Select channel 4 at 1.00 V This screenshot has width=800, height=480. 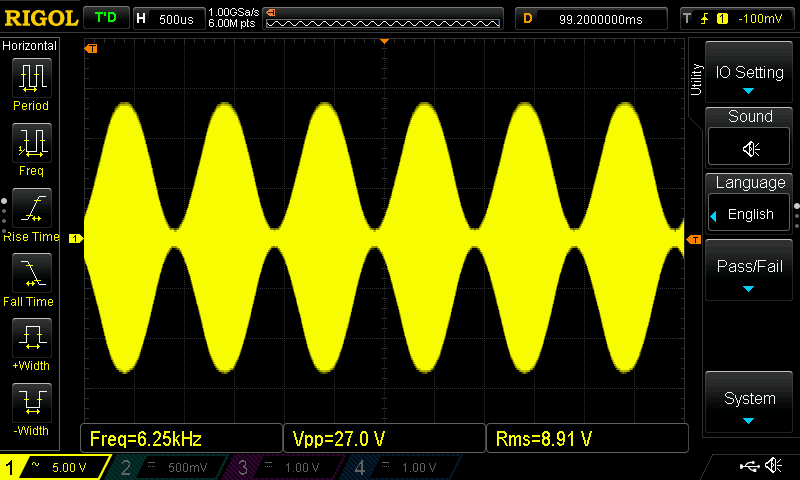click(x=402, y=467)
